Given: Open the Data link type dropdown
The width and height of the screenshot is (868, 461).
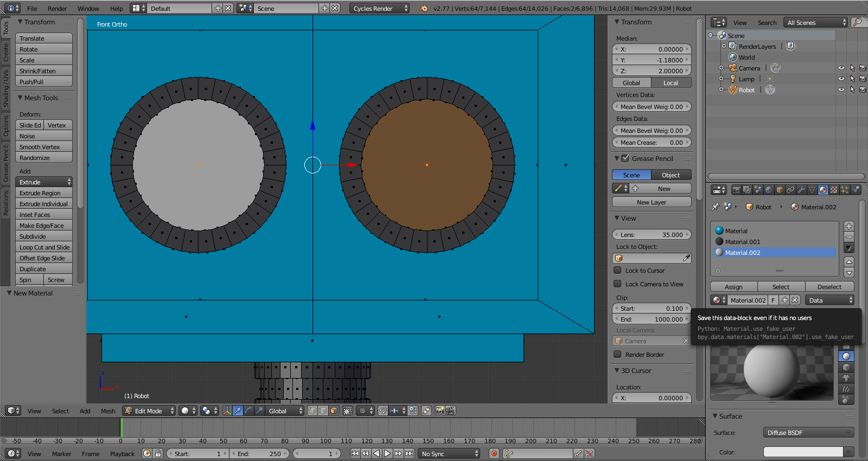Looking at the screenshot, I should pos(829,300).
